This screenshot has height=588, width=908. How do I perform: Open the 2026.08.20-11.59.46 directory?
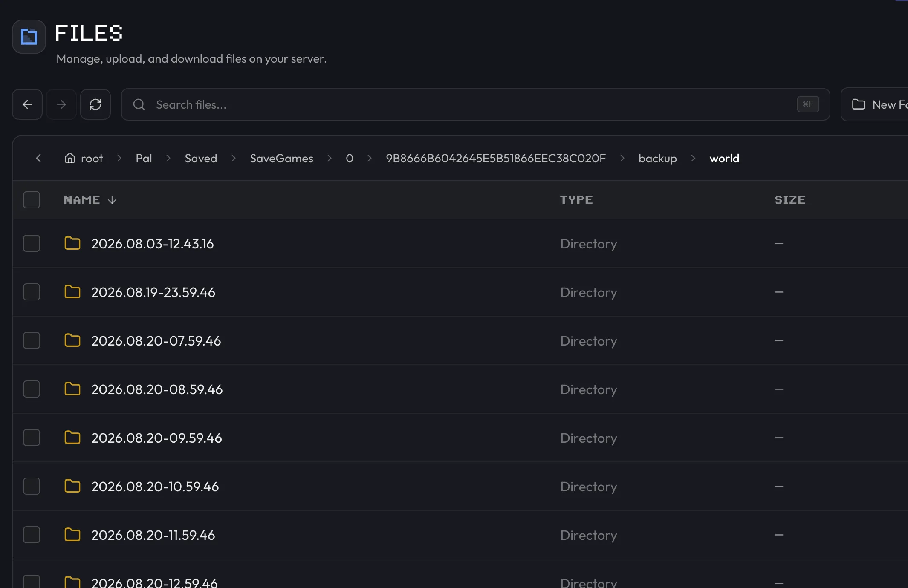click(x=153, y=535)
